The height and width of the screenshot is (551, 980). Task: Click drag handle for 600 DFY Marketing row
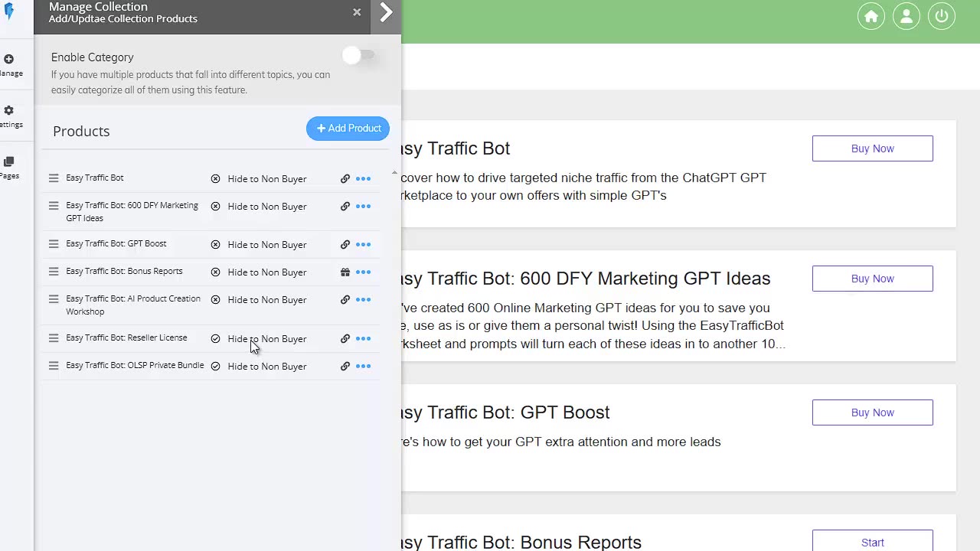coord(54,205)
